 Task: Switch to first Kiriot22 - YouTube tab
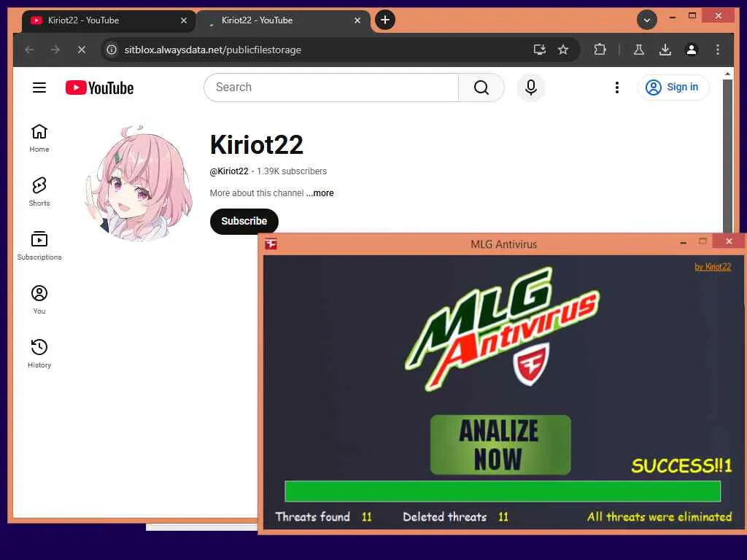(108, 20)
